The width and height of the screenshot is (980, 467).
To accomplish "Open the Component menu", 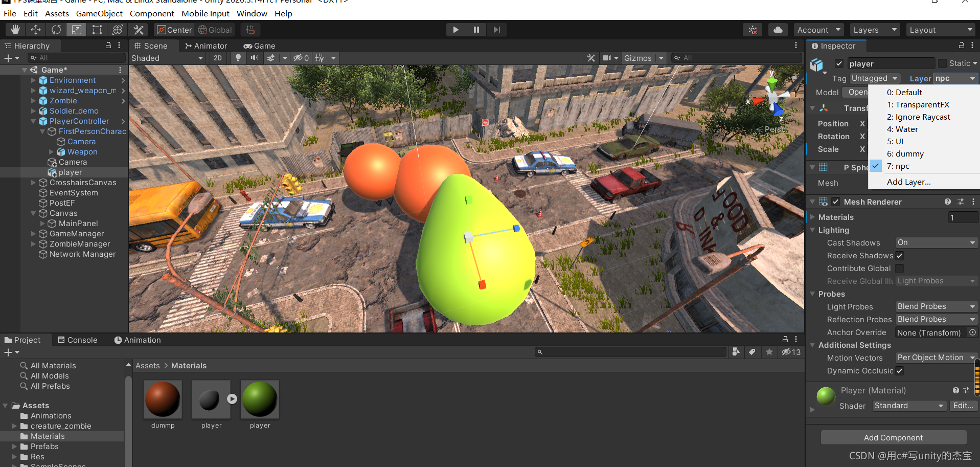I will coord(152,13).
